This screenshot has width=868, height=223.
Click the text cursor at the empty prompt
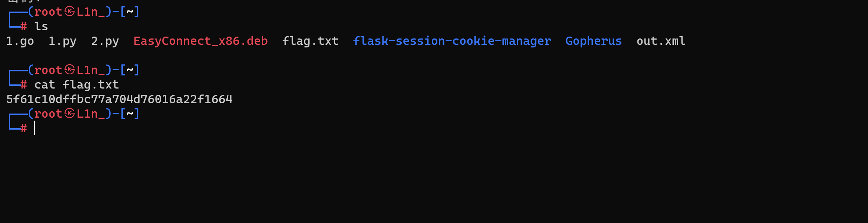pyautogui.click(x=34, y=128)
